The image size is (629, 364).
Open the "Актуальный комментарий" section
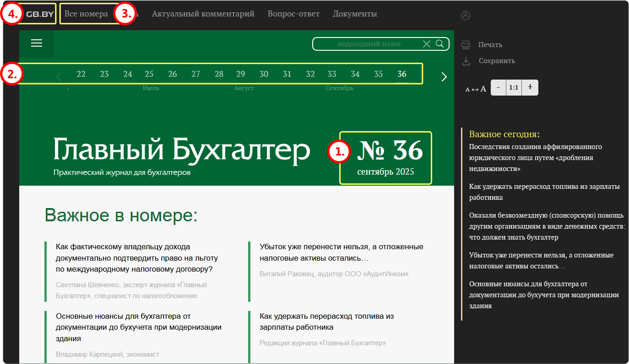pyautogui.click(x=203, y=14)
